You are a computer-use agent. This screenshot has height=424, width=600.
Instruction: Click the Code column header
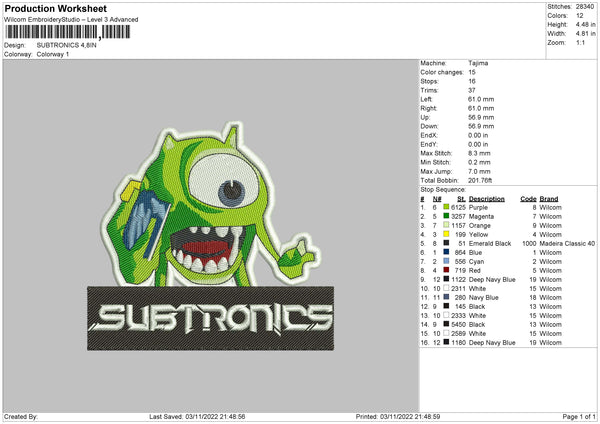pyautogui.click(x=528, y=199)
